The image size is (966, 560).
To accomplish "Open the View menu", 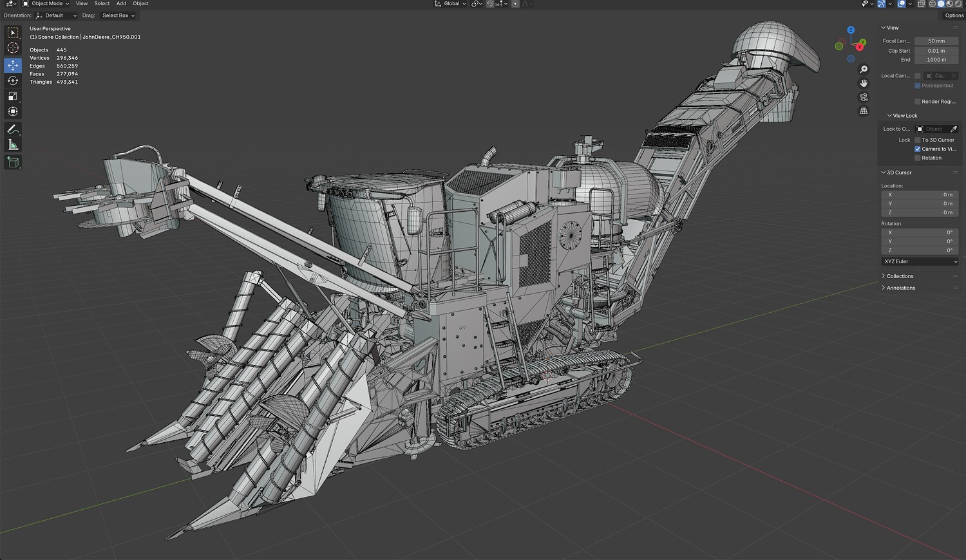I will [82, 4].
